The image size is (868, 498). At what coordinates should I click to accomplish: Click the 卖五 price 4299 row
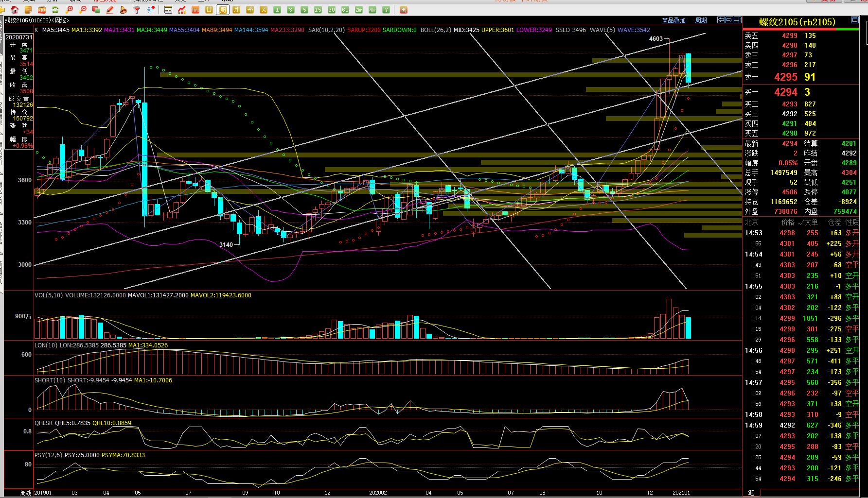pos(801,36)
